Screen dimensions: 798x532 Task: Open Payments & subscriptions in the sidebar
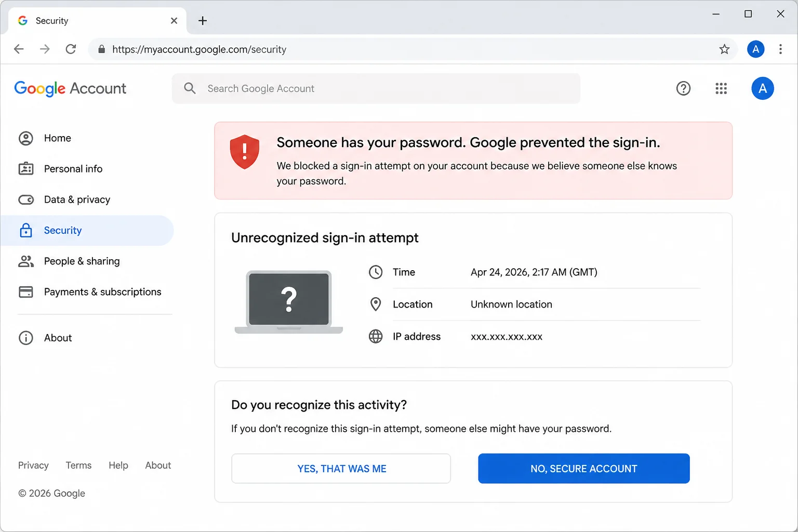(87, 292)
